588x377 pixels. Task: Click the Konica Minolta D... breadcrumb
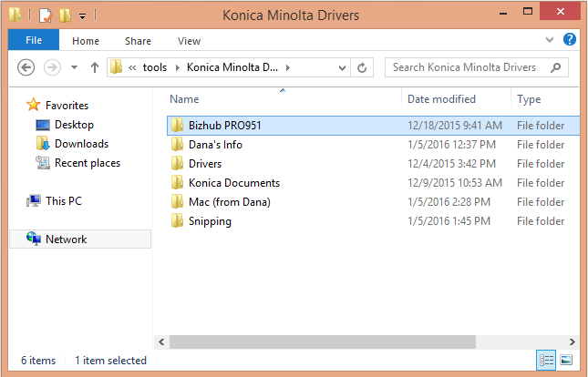[x=232, y=67]
